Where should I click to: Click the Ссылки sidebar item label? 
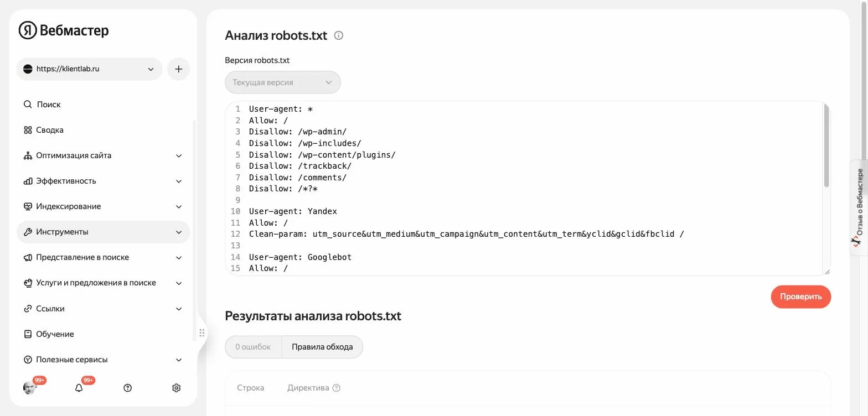[50, 309]
